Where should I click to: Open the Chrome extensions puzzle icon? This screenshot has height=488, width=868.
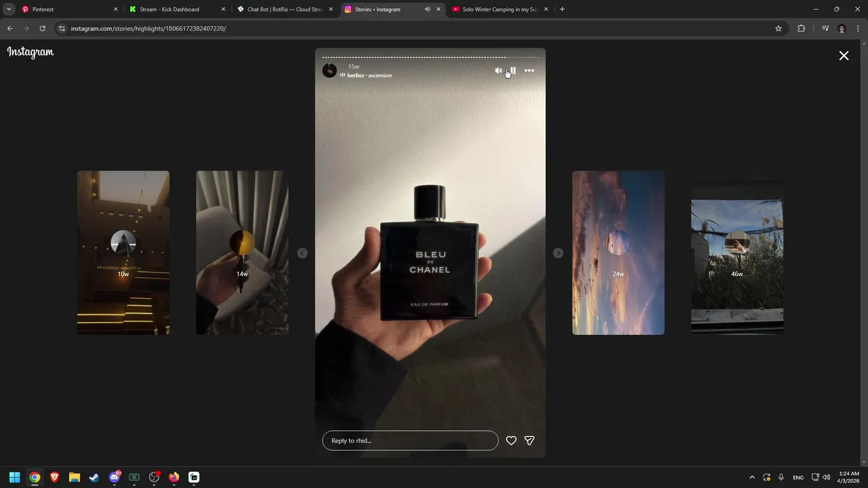[802, 28]
